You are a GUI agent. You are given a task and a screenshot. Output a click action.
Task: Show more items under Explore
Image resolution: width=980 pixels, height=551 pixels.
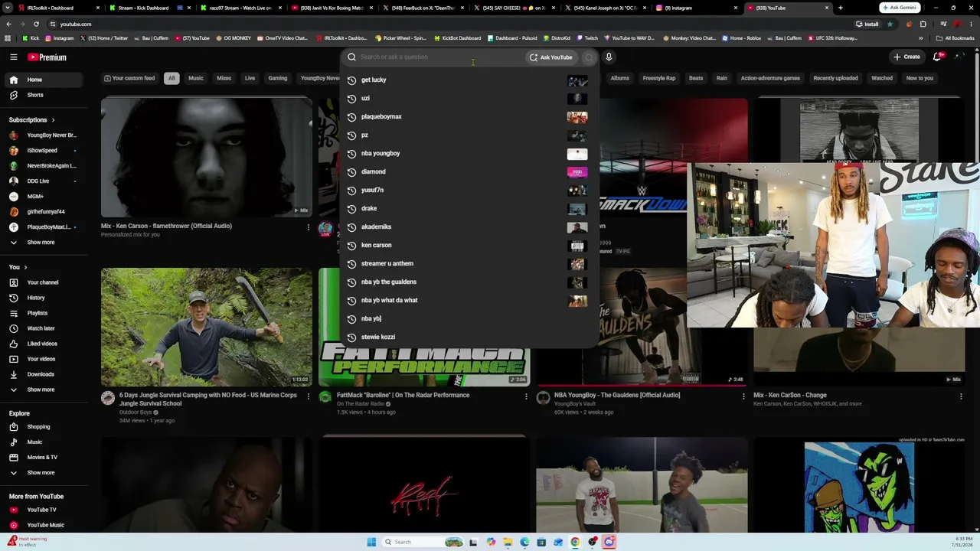coord(44,473)
